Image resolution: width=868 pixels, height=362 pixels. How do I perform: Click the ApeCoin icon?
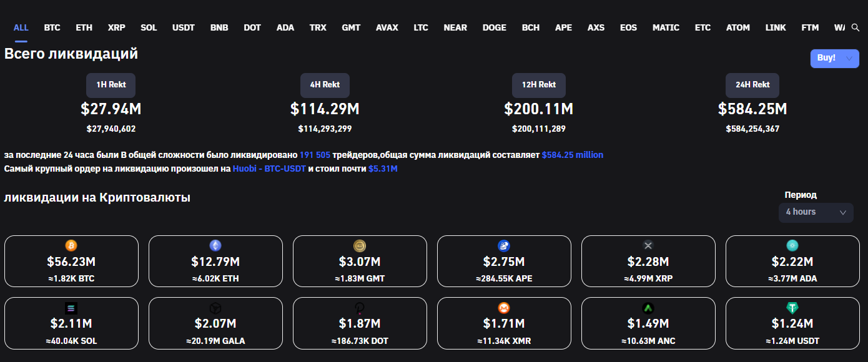(x=504, y=245)
